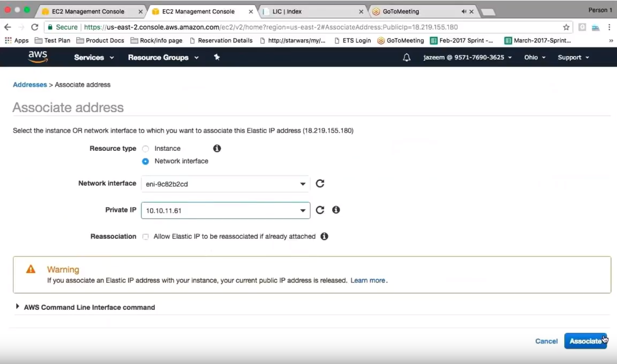Reload the page with browser refresh icon
The height and width of the screenshot is (364, 617).
tap(34, 27)
